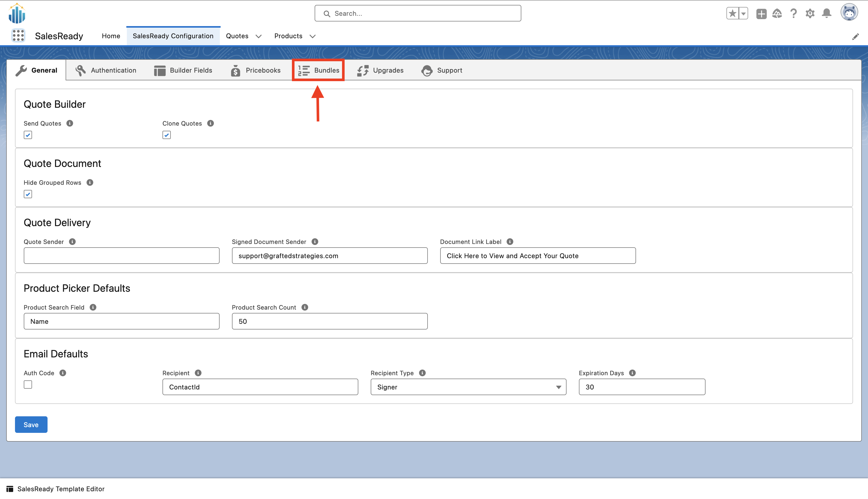Click the help question mark icon
Viewport: 868px width, 499px height.
pos(793,13)
